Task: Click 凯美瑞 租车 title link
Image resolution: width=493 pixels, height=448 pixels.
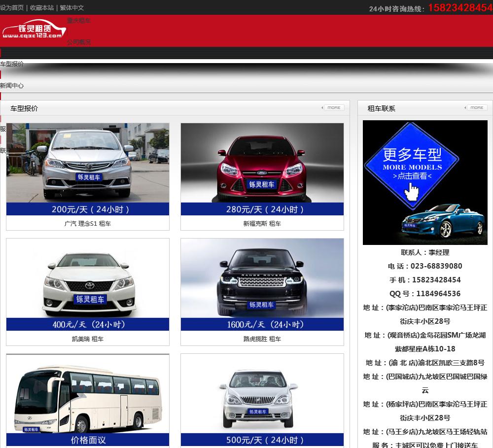Action: point(88,339)
